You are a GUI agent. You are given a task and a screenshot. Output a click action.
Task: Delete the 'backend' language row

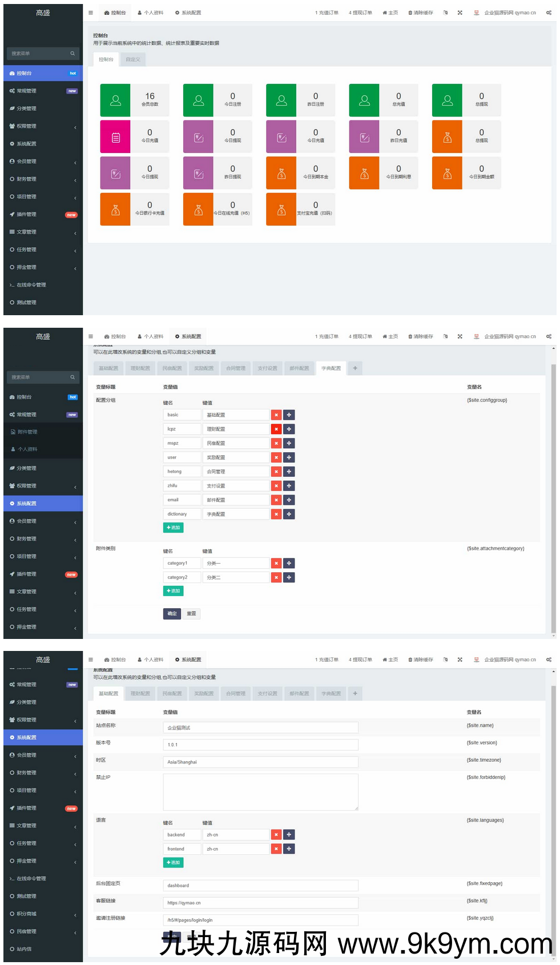tap(276, 835)
